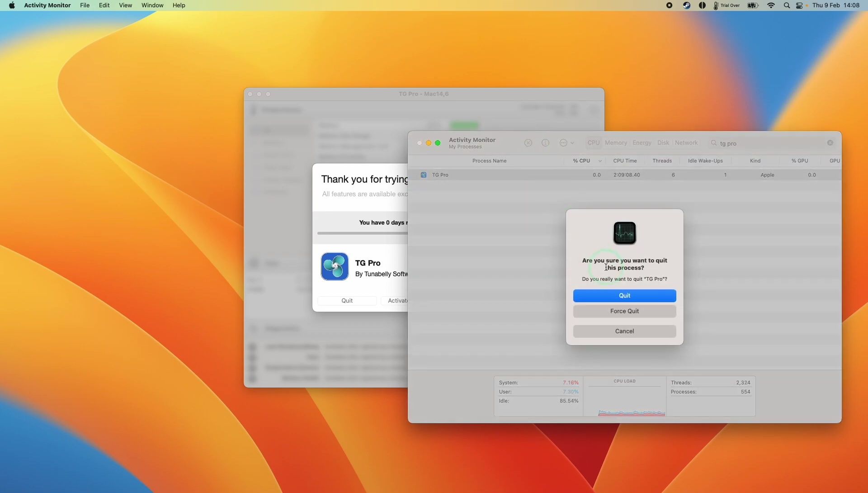868x493 pixels.
Task: Sort by Kind column header
Action: [x=755, y=161]
